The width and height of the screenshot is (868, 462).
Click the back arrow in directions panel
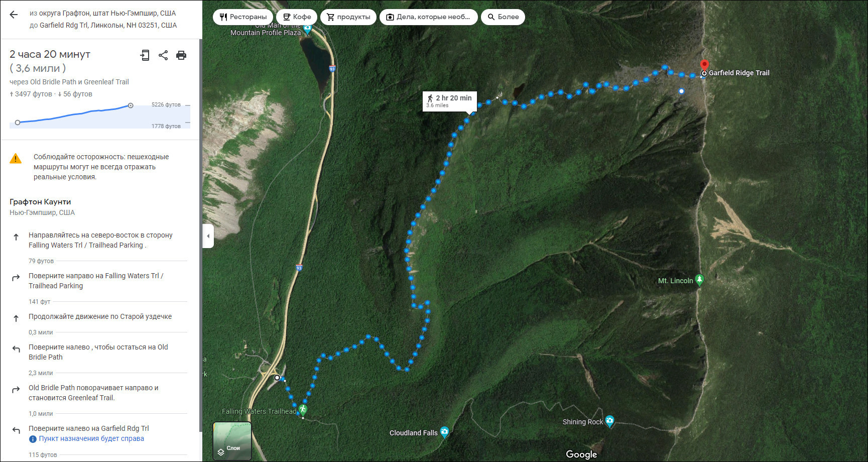[x=14, y=15]
